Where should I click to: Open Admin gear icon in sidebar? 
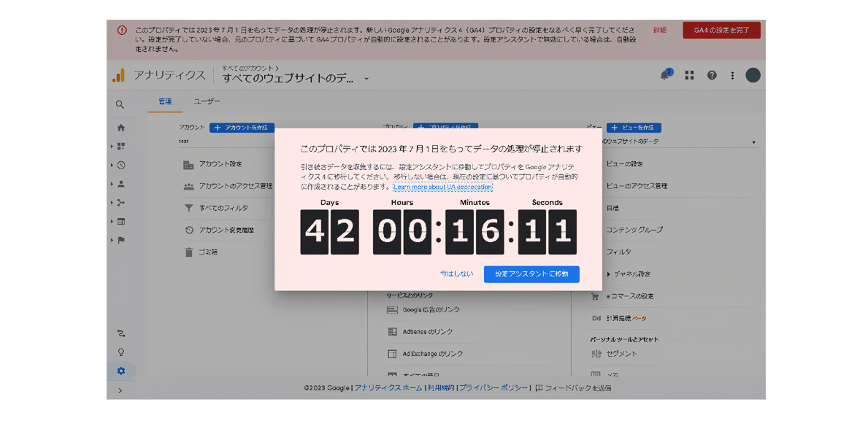point(121,371)
